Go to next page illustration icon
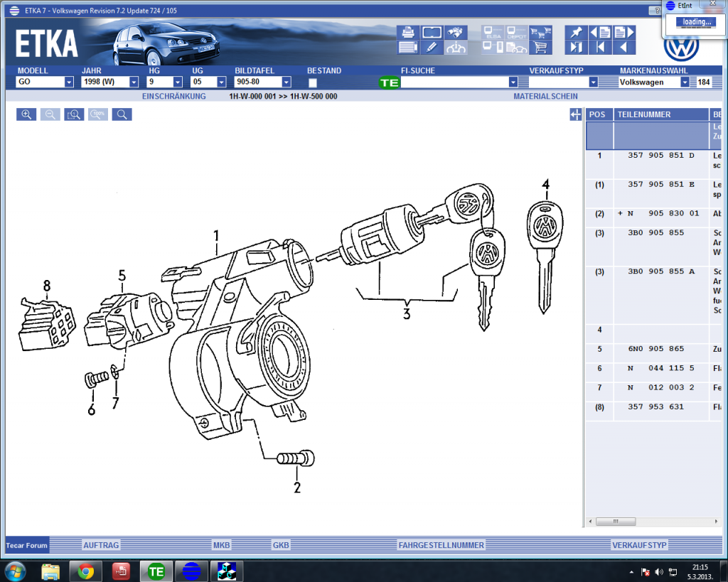The height and width of the screenshot is (582, 728). click(x=624, y=32)
